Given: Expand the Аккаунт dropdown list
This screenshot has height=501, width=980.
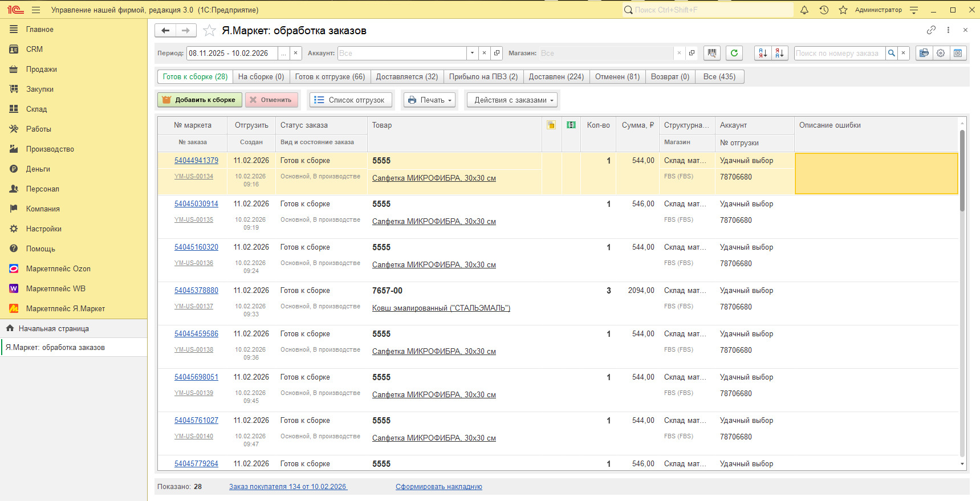Looking at the screenshot, I should tap(472, 53).
